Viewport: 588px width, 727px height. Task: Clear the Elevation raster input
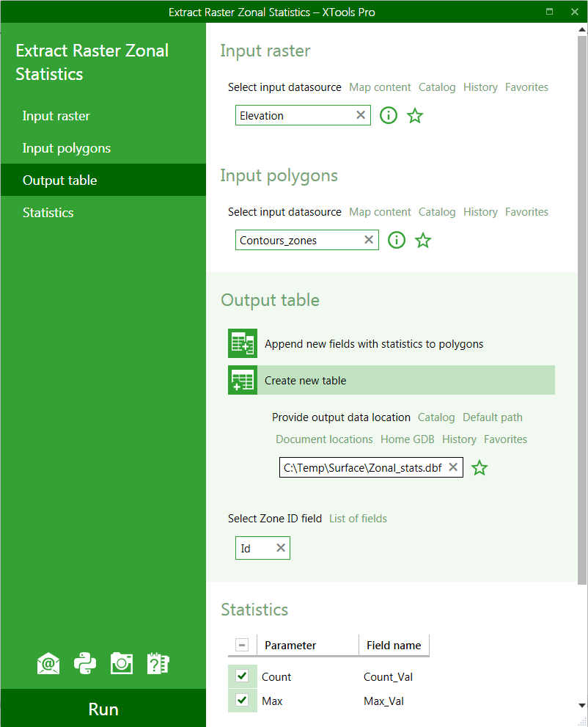tap(361, 115)
